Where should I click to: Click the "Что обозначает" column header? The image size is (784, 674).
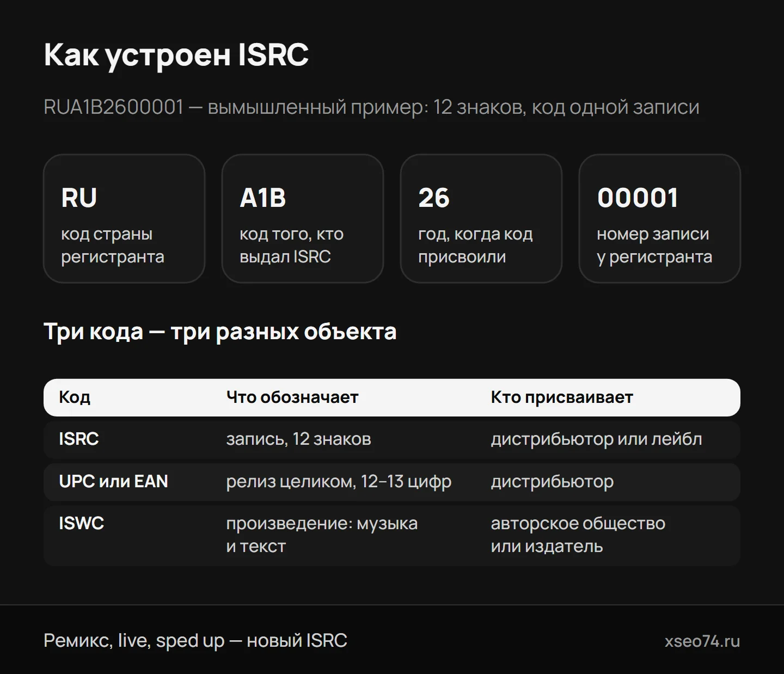tap(292, 397)
